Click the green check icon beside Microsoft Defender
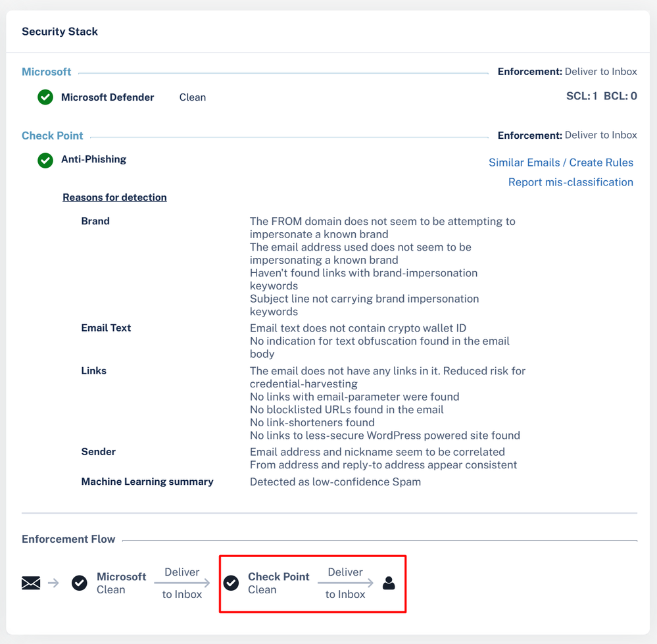This screenshot has width=657, height=644. (x=45, y=97)
